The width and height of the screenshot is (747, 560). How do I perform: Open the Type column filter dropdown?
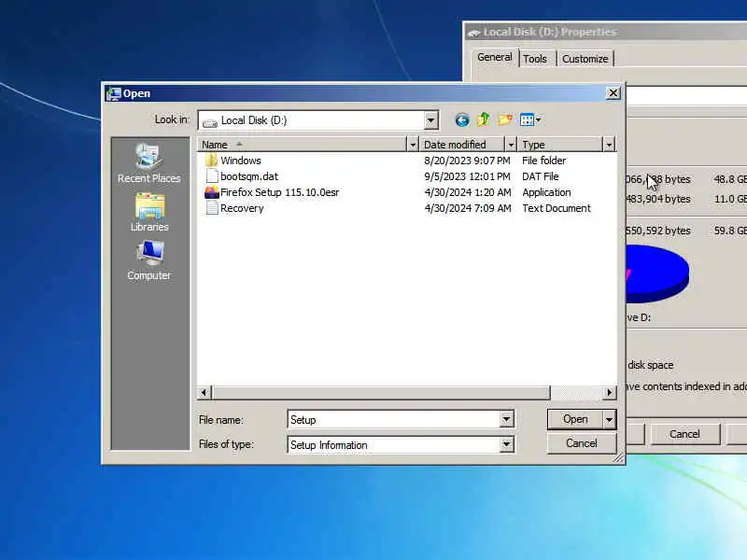click(609, 145)
